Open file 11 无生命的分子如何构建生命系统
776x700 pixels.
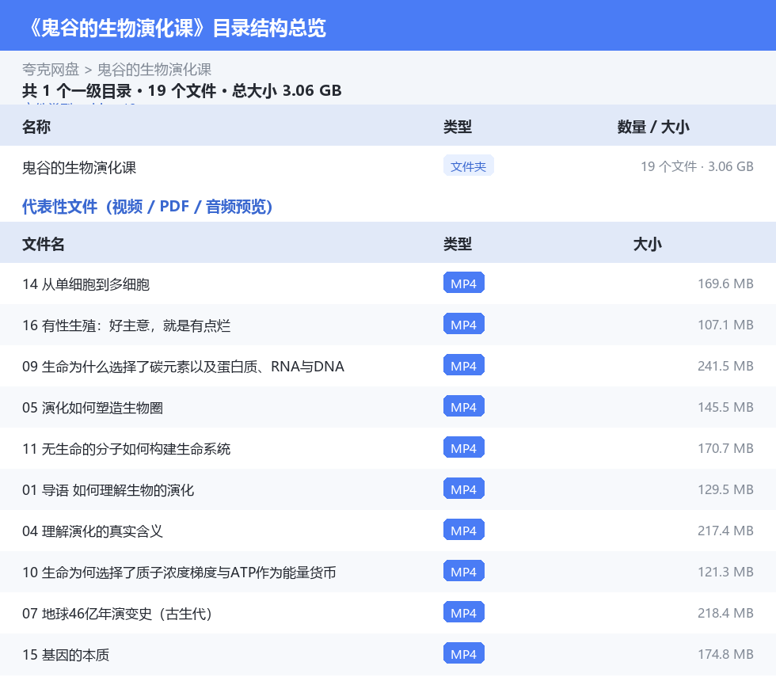pos(126,448)
